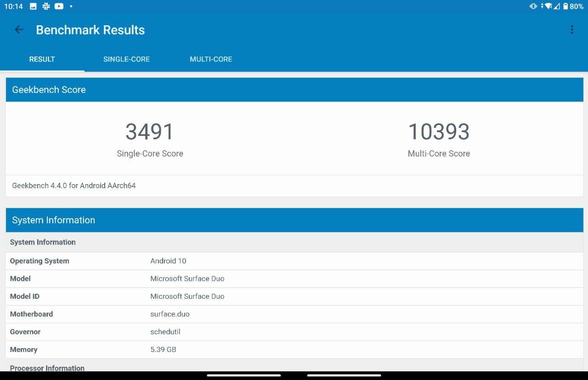
Task: Tap the Motherboard row label
Action: pos(31,314)
